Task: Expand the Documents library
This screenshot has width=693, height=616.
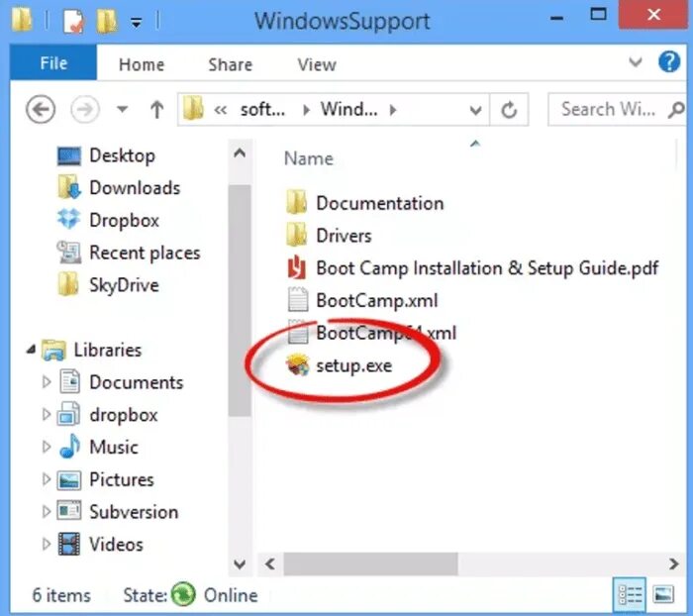Action: [x=46, y=382]
